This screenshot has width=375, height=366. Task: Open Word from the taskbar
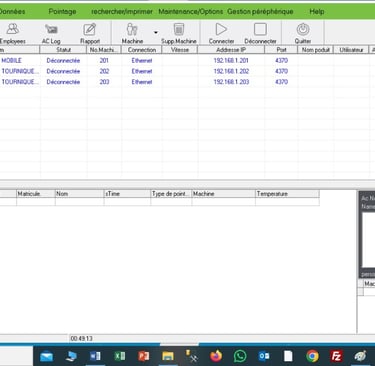pos(95,356)
